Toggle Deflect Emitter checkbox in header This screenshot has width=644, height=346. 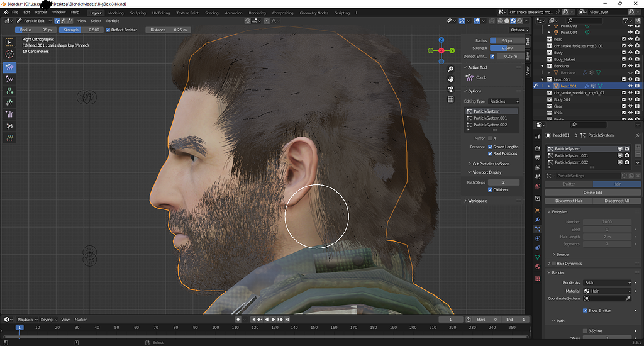[x=108, y=30]
